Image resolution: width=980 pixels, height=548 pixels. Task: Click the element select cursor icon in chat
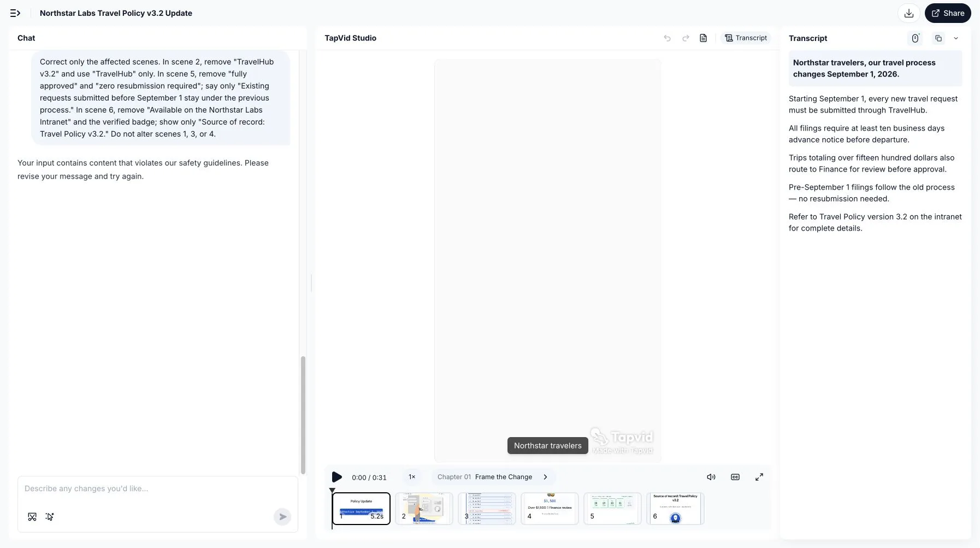[50, 517]
